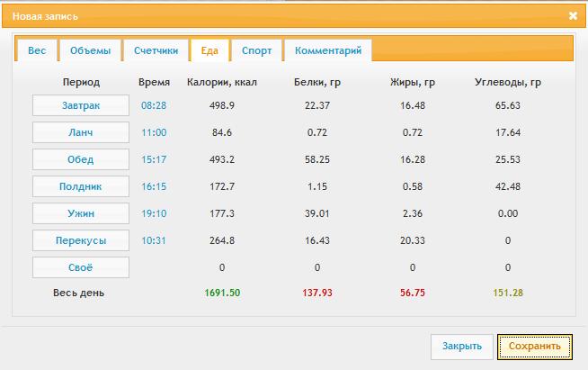
Task: Select the Обед protein value 58.25
Action: (317, 159)
